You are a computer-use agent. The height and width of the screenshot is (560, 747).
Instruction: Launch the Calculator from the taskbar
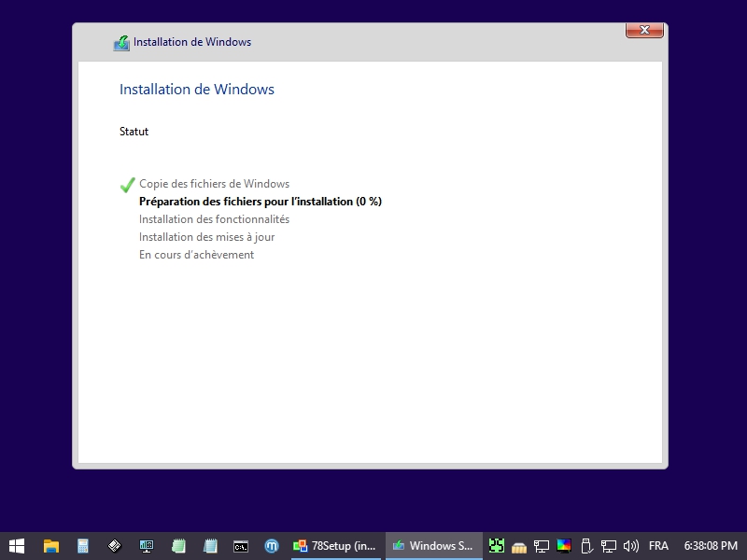pyautogui.click(x=83, y=546)
